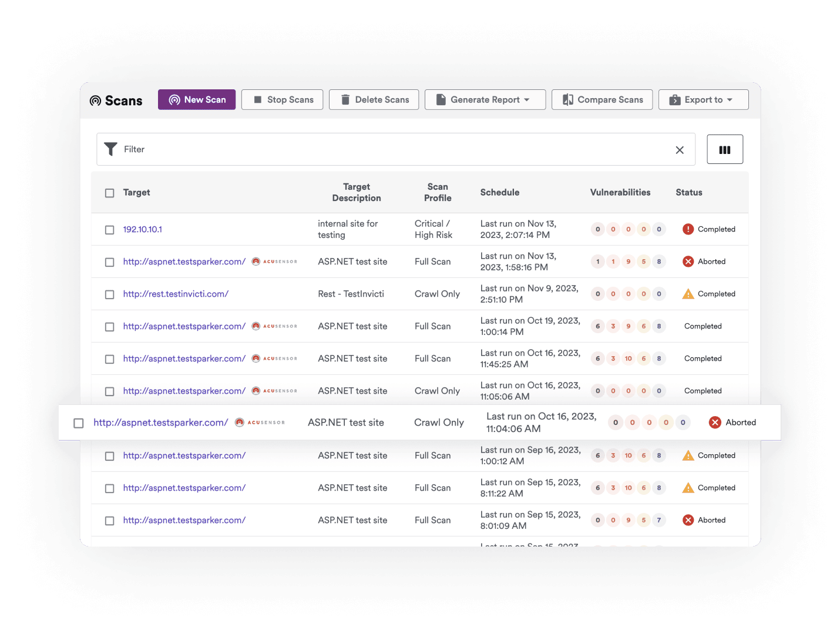Click the red alert icon on 192.10.10.1 row
840x630 pixels.
pos(688,229)
